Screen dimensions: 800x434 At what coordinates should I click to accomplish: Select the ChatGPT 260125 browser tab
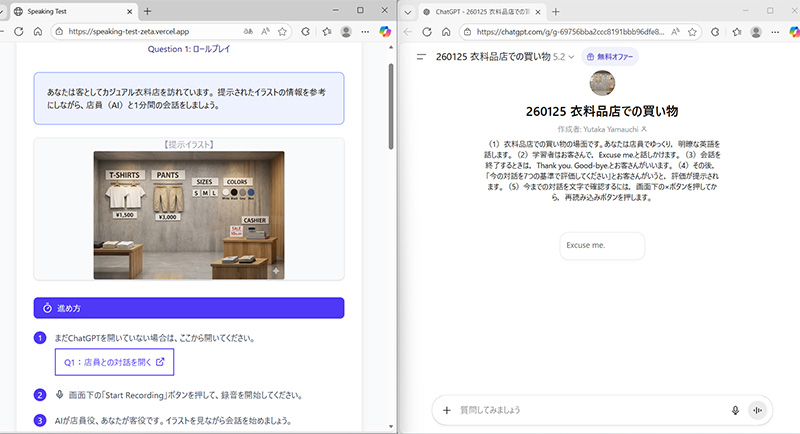pyautogui.click(x=482, y=11)
